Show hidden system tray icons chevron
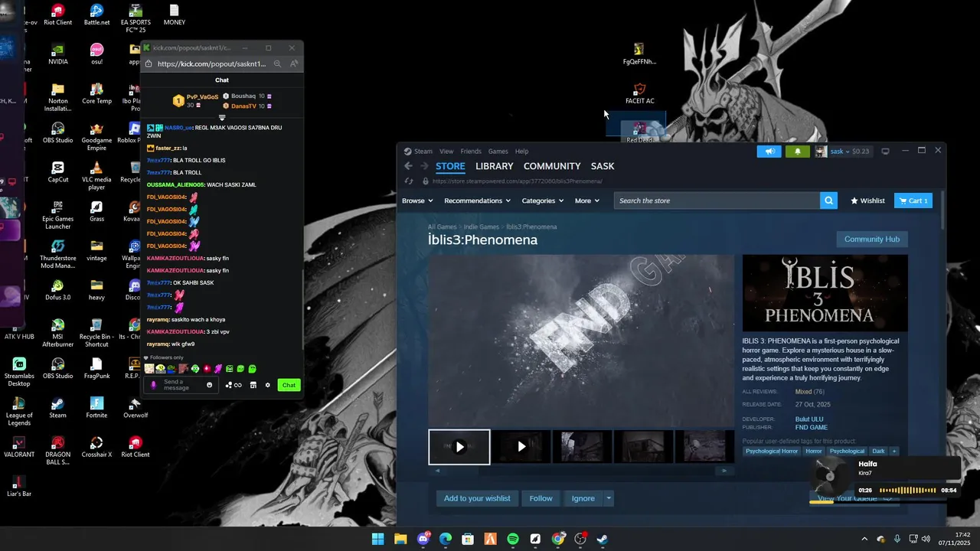Image resolution: width=980 pixels, height=551 pixels. coord(864,539)
